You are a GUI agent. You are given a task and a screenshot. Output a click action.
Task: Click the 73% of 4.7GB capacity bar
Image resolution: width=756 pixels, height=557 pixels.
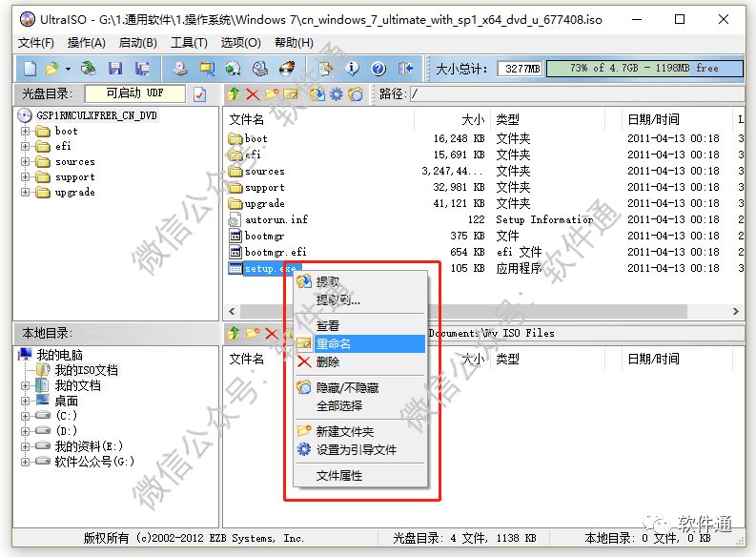[644, 69]
